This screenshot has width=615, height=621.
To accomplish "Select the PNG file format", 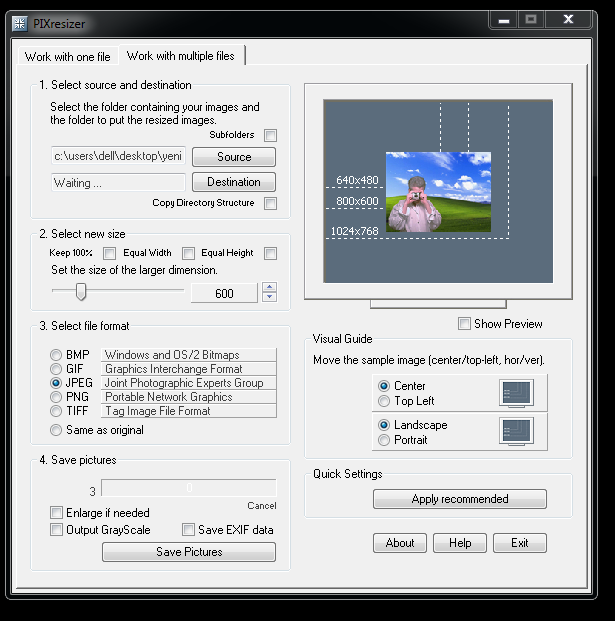I will (x=57, y=397).
